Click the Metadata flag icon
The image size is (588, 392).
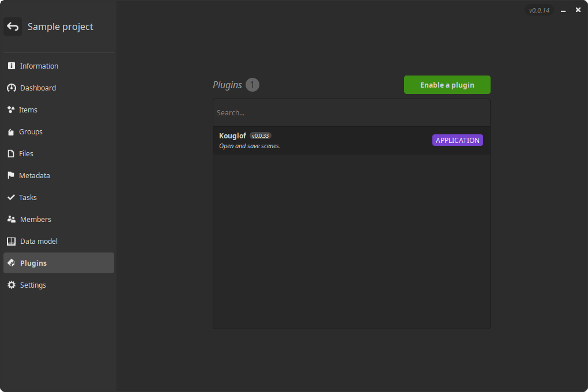10,175
